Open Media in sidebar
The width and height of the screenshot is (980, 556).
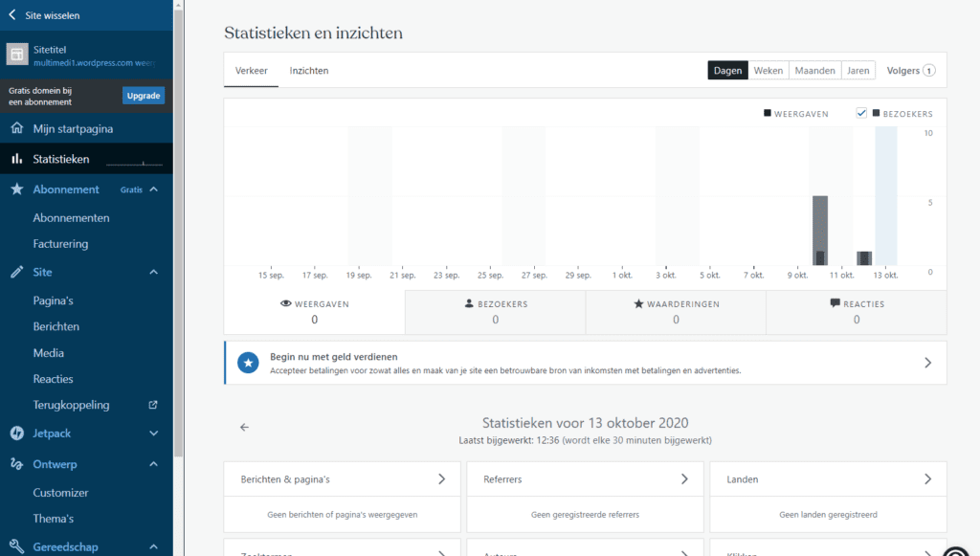coord(86,353)
